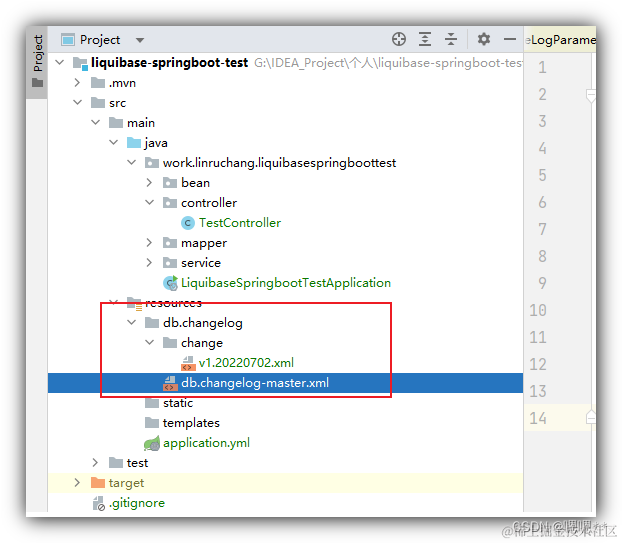
Task: Select LiquibaseSpringbootTestApplication in the tree
Action: [x=286, y=283]
